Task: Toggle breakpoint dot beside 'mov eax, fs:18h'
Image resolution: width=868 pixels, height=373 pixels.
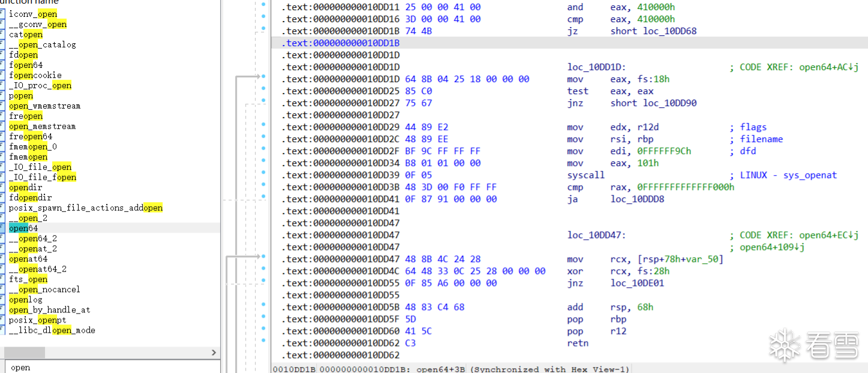Action: tap(263, 77)
